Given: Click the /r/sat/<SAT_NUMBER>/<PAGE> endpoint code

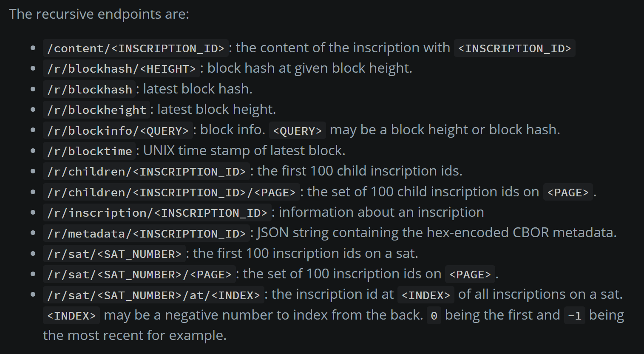Looking at the screenshot, I should [x=139, y=275].
